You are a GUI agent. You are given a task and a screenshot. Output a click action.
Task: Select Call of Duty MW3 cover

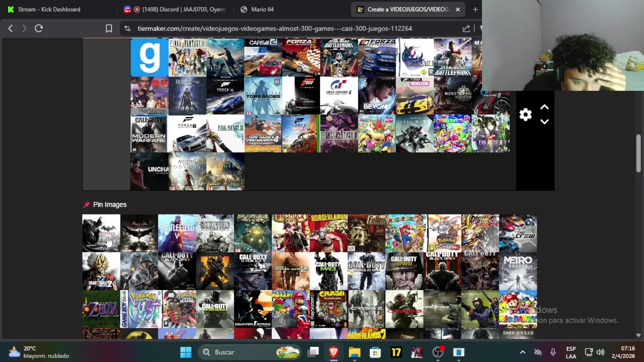(329, 271)
